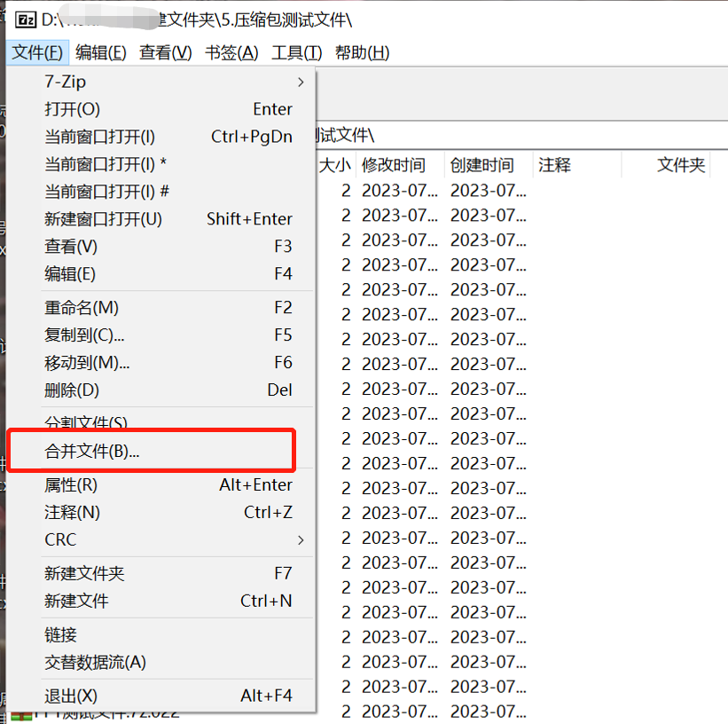Viewport: 728px width, 724px height.
Task: Open the 编辑(E) menu in menu bar
Action: click(x=101, y=52)
